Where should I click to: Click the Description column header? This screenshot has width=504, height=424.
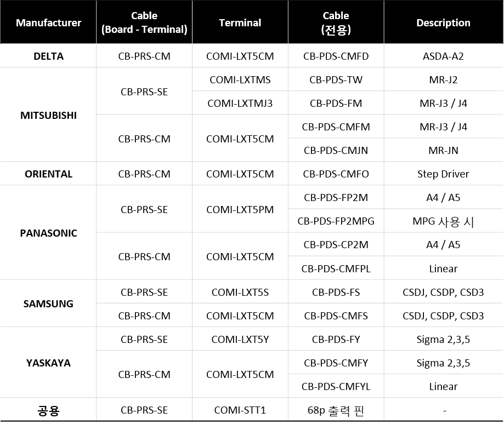tap(443, 23)
